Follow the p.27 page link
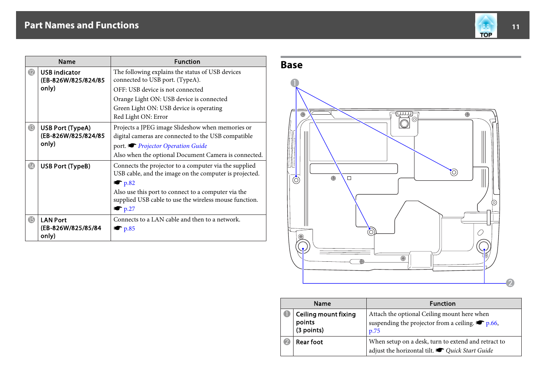The height and width of the screenshot is (392, 555). 129,209
